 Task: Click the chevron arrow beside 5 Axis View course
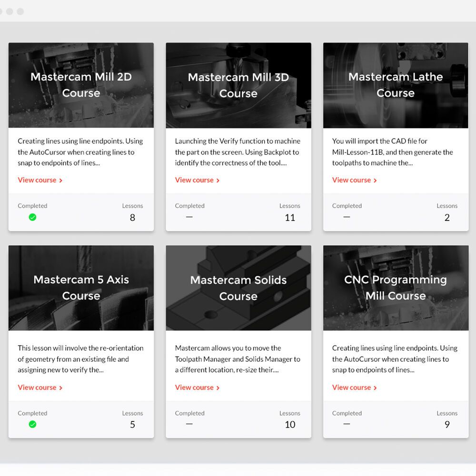tap(61, 387)
